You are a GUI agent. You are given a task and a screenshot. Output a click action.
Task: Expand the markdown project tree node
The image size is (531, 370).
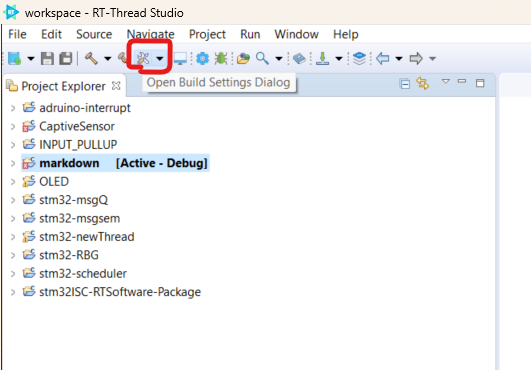click(x=13, y=164)
